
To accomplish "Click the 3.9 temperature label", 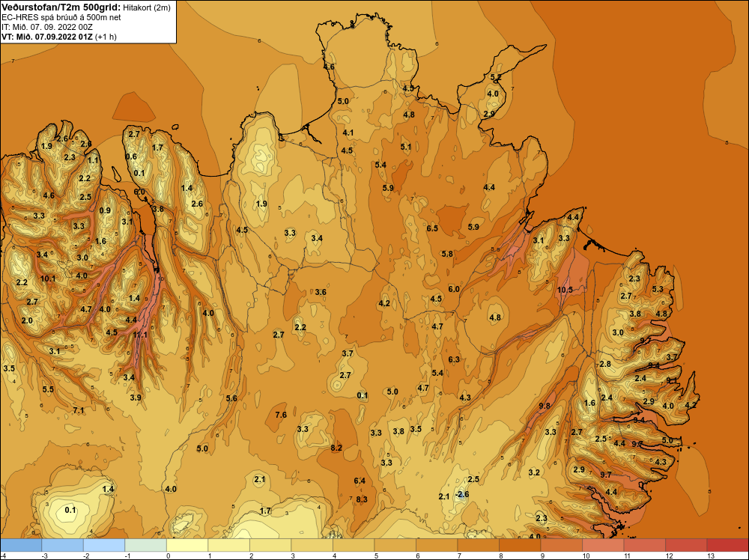I will (x=135, y=398).
